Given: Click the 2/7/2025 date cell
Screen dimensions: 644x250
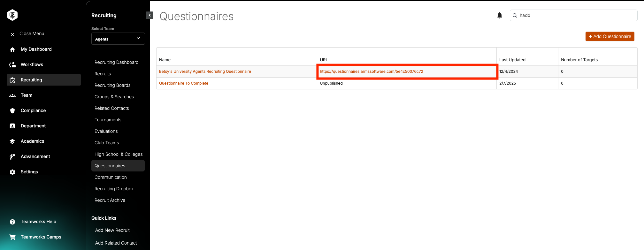Looking at the screenshot, I should [x=508, y=83].
